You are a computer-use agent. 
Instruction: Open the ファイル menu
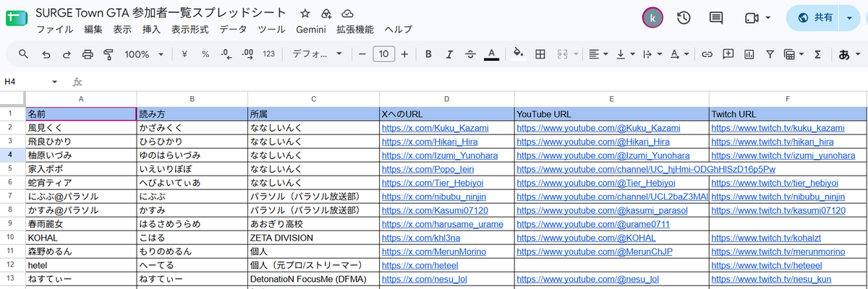point(54,30)
